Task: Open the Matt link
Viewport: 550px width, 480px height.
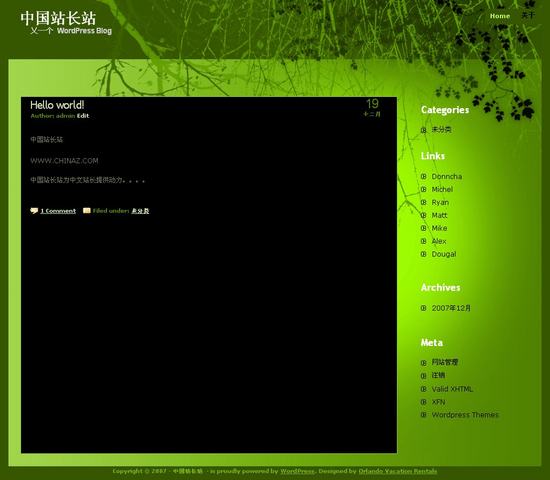Action: [439, 215]
